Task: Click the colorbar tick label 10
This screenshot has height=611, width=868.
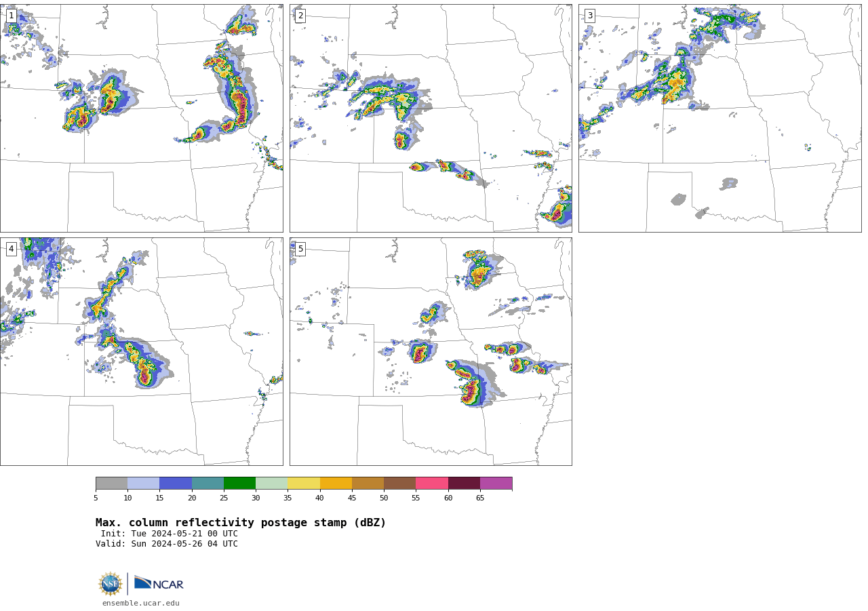Action: (x=127, y=498)
